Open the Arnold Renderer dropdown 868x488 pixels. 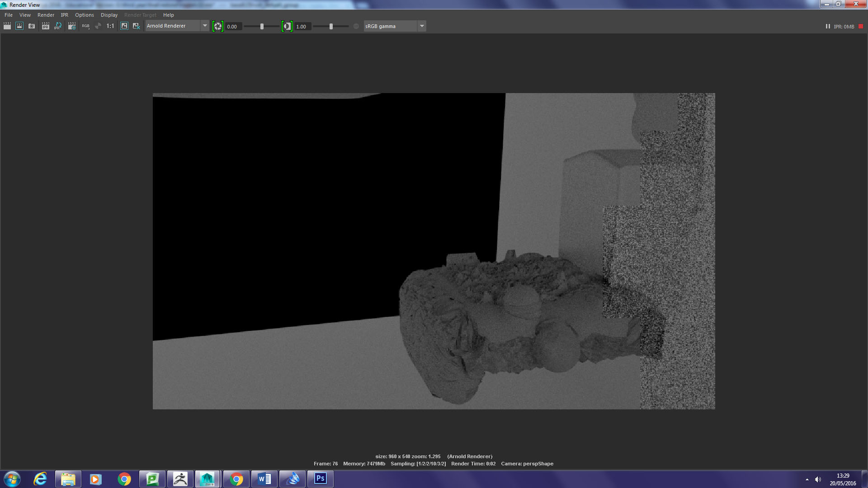pos(177,26)
